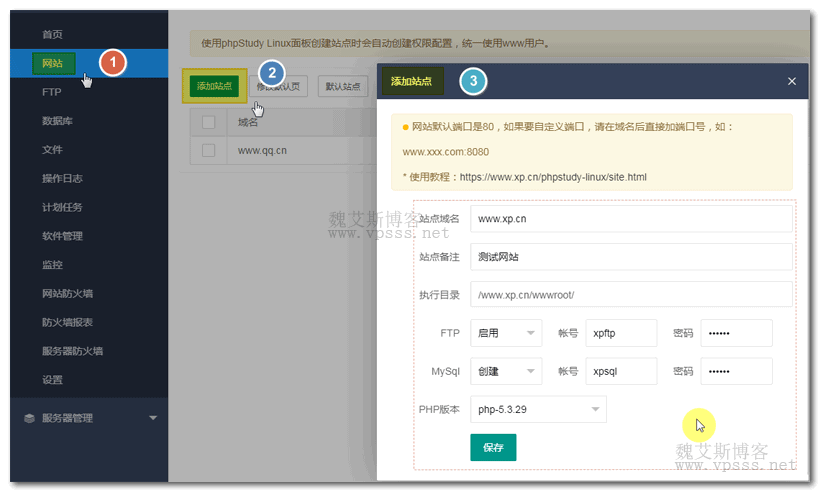Open the FTP 启用 dropdown
This screenshot has width=821, height=493.
tap(506, 333)
